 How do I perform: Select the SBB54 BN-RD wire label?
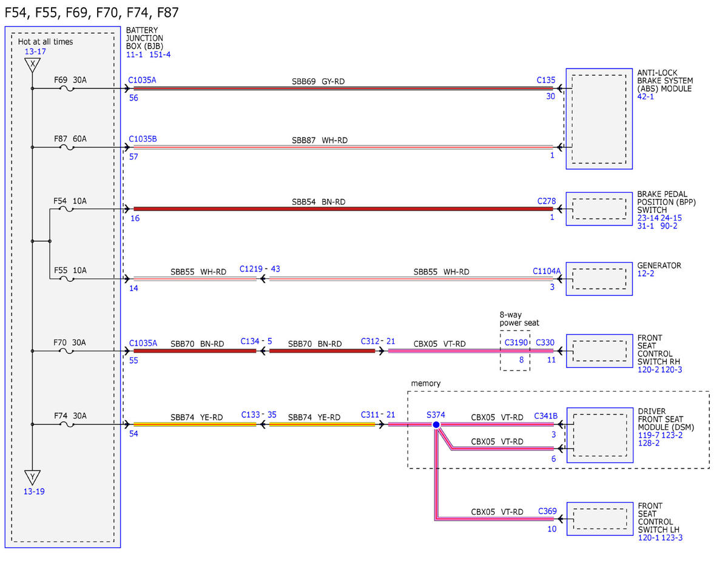[318, 201]
